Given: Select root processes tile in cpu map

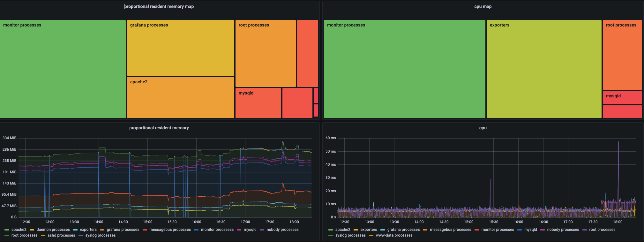Looking at the screenshot, I should click(x=622, y=55).
